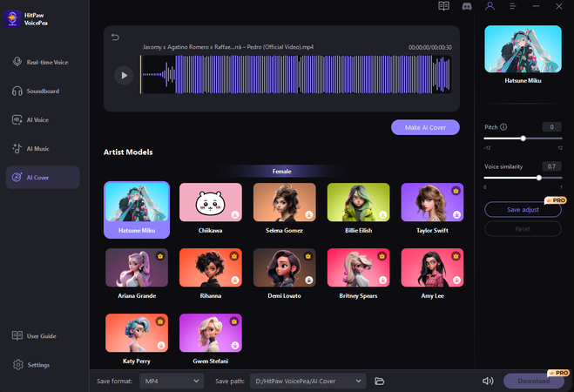Click the Reset button

tap(523, 229)
